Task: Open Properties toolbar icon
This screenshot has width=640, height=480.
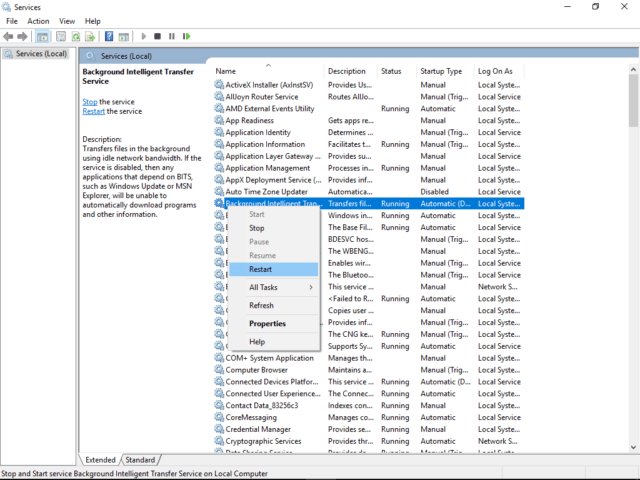Action: click(x=61, y=37)
